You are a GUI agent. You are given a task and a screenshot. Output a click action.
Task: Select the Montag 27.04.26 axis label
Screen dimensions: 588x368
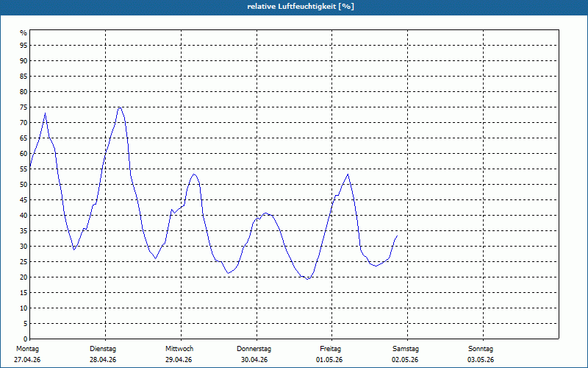[27, 354]
